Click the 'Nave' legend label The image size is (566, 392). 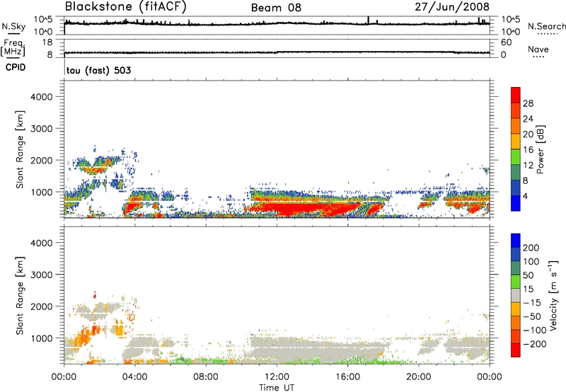coord(538,50)
